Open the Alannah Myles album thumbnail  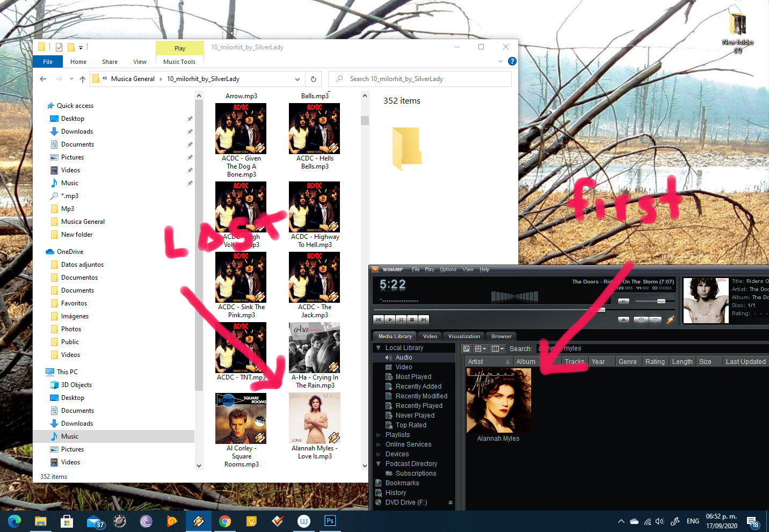pyautogui.click(x=498, y=400)
